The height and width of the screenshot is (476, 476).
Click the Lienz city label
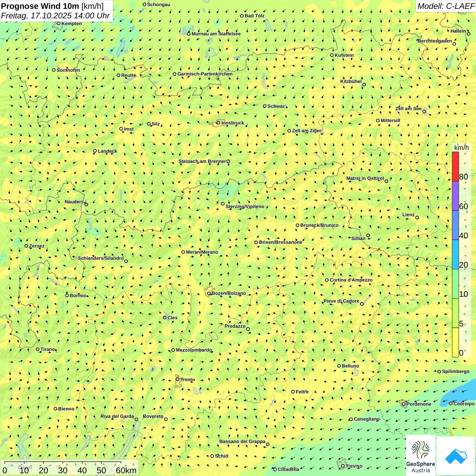click(x=408, y=215)
